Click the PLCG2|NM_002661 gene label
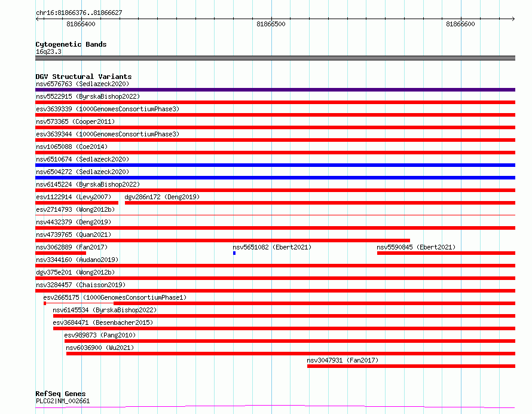532x414 pixels. point(63,401)
